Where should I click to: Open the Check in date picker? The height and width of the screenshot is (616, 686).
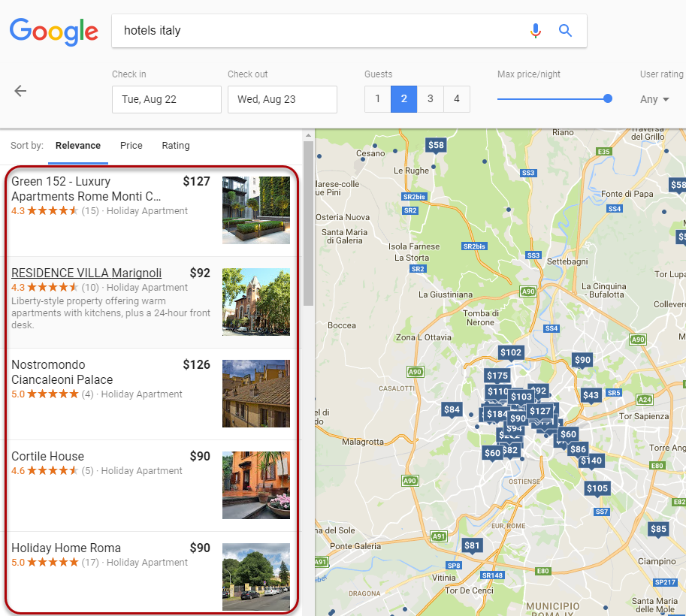[x=167, y=99]
